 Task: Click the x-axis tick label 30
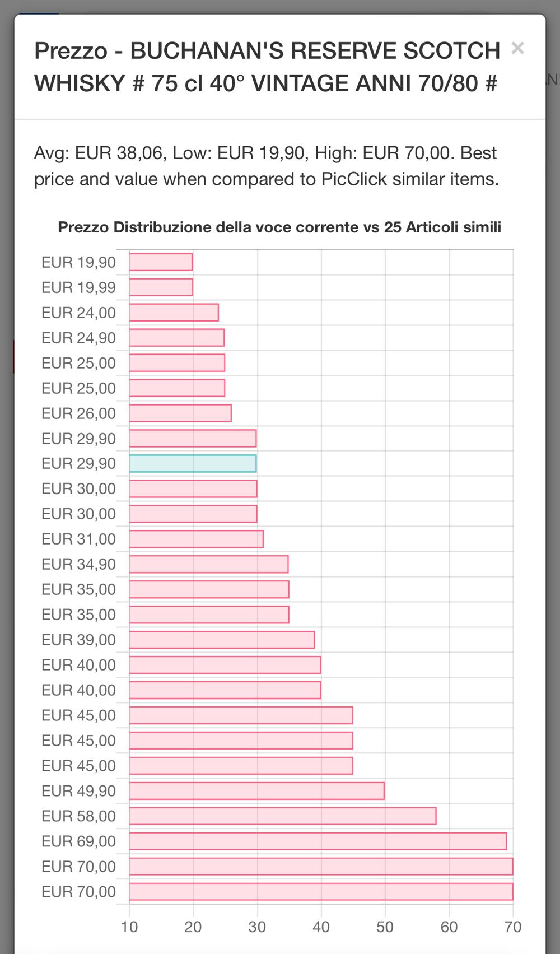point(257,927)
